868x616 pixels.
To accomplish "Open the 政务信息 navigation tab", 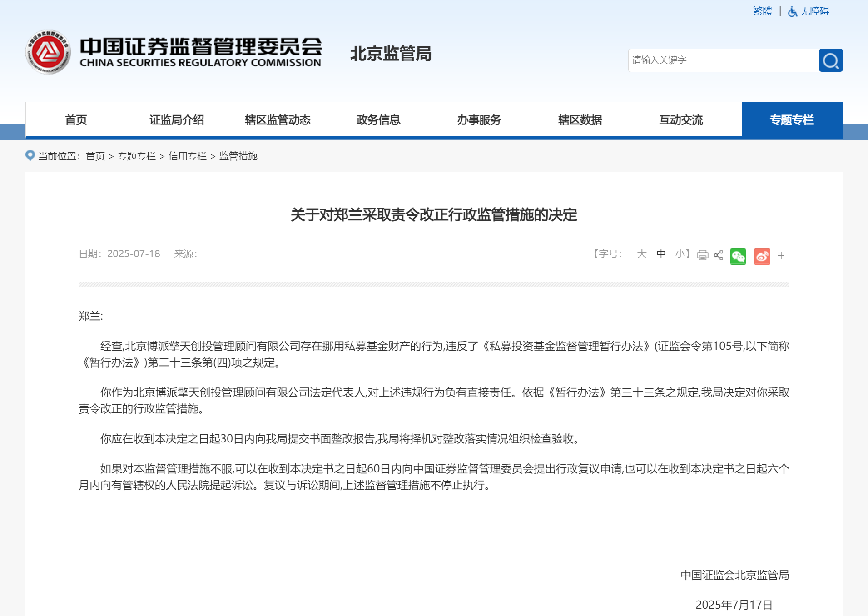I will [378, 120].
